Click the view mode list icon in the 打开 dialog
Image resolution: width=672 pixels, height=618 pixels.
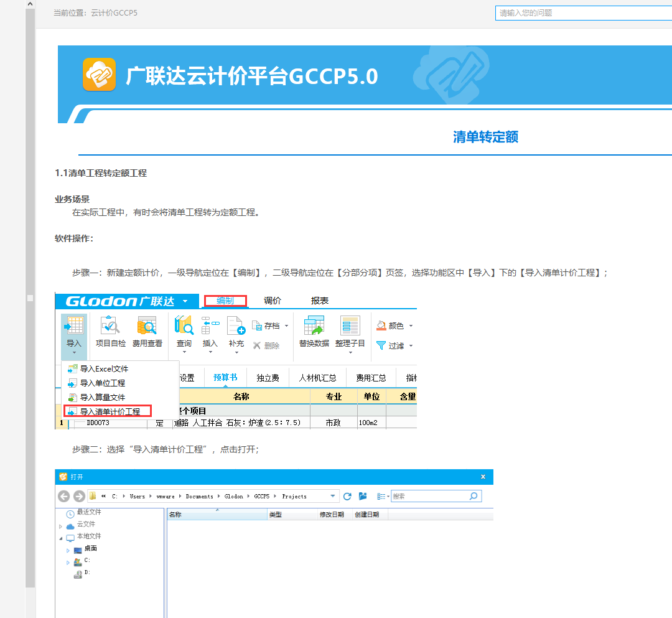[x=381, y=496]
